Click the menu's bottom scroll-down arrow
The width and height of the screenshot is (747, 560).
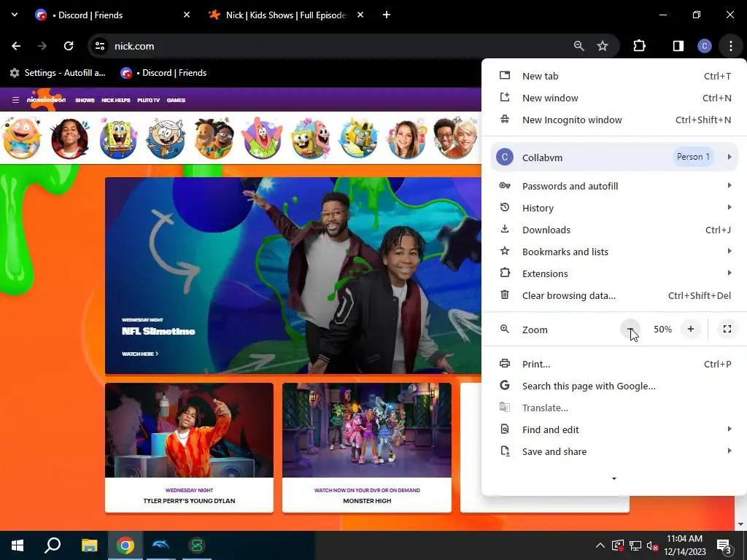[614, 478]
